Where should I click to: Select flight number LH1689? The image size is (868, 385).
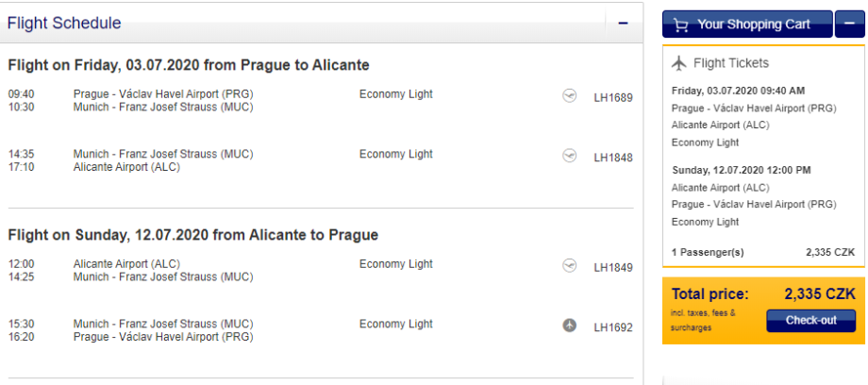613,97
